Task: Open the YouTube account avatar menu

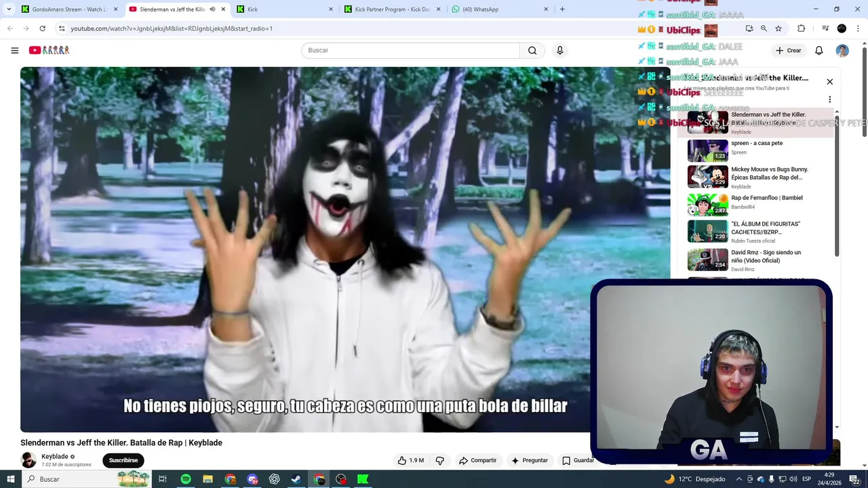Action: 842,50
